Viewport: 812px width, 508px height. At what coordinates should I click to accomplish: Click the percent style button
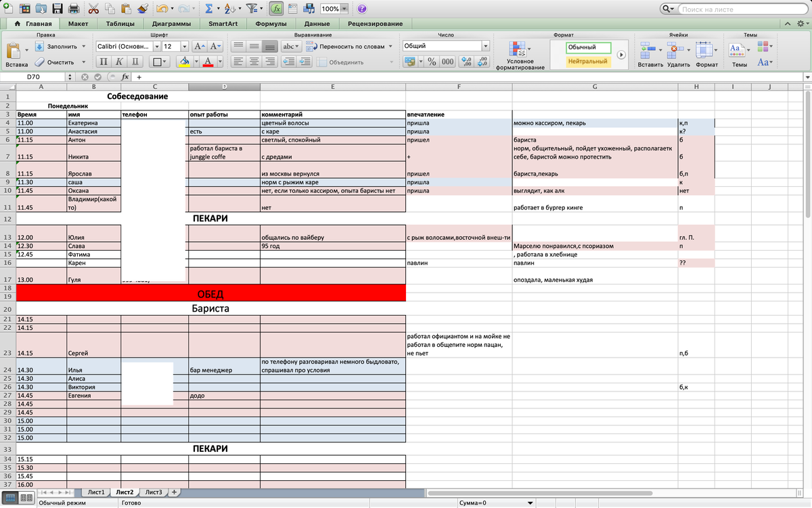click(431, 62)
